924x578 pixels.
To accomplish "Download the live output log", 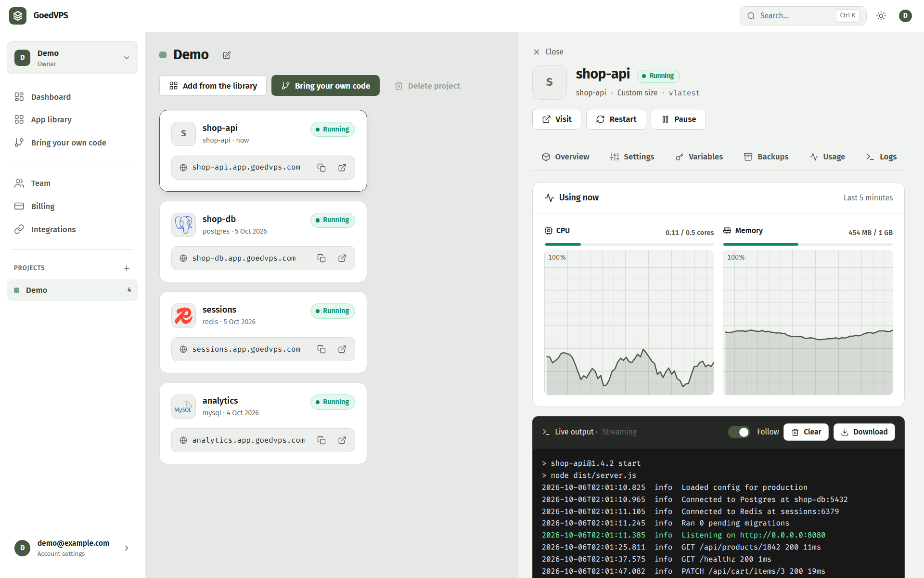I will [x=864, y=432].
